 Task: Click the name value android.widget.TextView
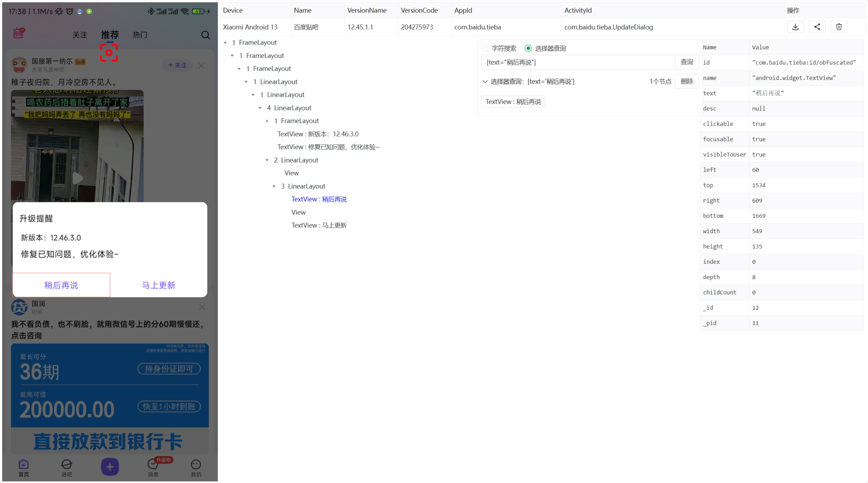point(794,78)
